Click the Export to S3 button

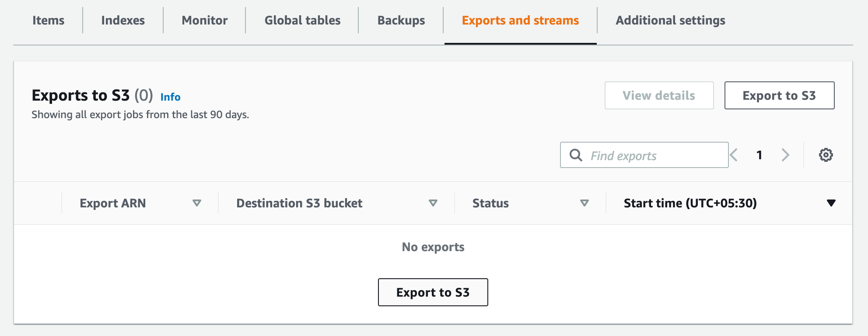click(x=779, y=95)
